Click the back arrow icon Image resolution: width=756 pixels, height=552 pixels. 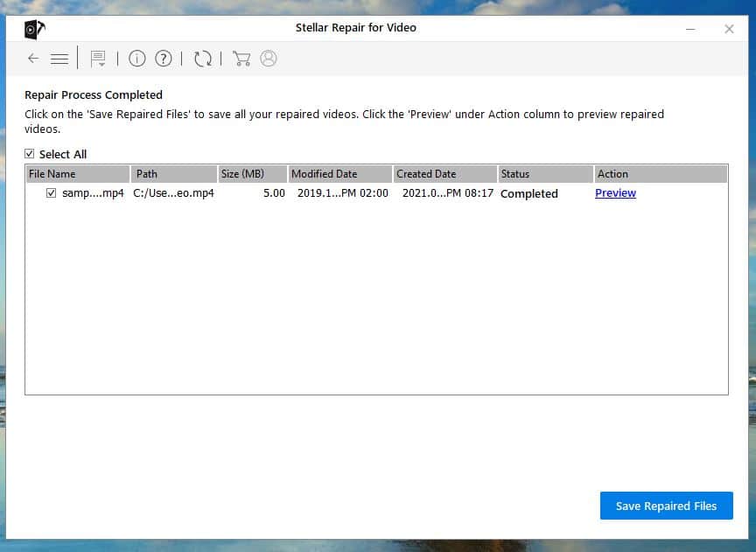pyautogui.click(x=33, y=59)
